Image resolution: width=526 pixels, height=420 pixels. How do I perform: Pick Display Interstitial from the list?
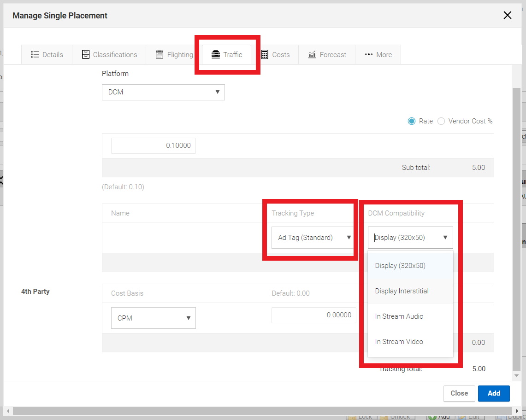pos(410,291)
